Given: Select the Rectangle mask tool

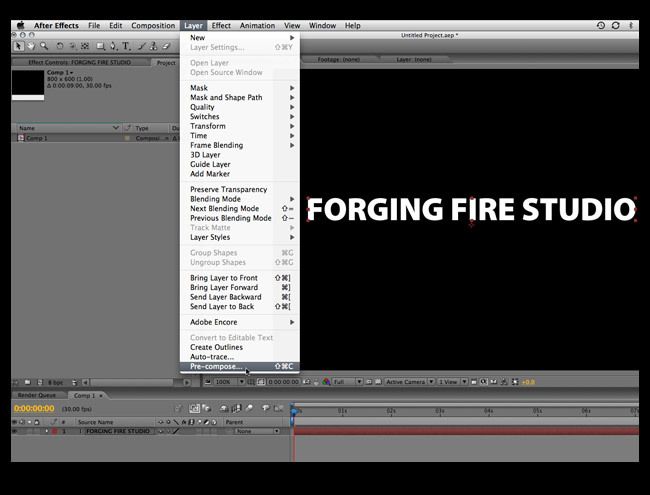Looking at the screenshot, I should coord(100,46).
